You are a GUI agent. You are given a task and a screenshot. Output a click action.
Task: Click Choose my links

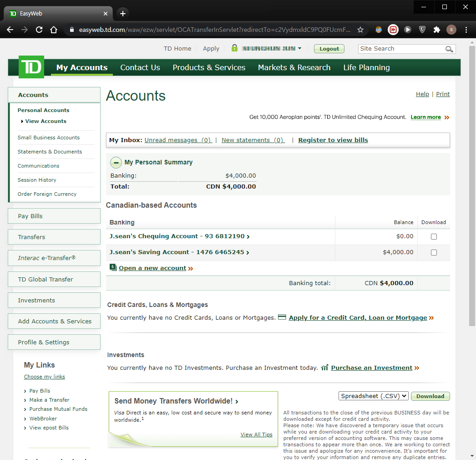(x=44, y=377)
